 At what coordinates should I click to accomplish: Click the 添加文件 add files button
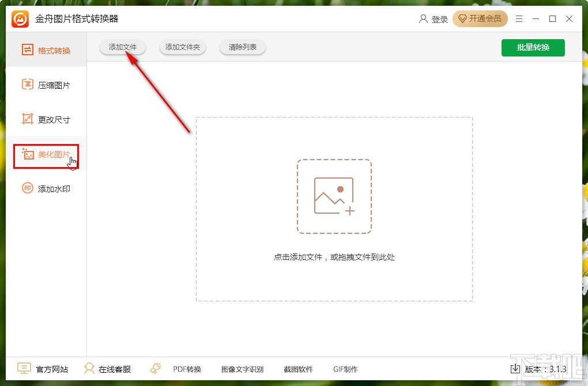point(122,48)
